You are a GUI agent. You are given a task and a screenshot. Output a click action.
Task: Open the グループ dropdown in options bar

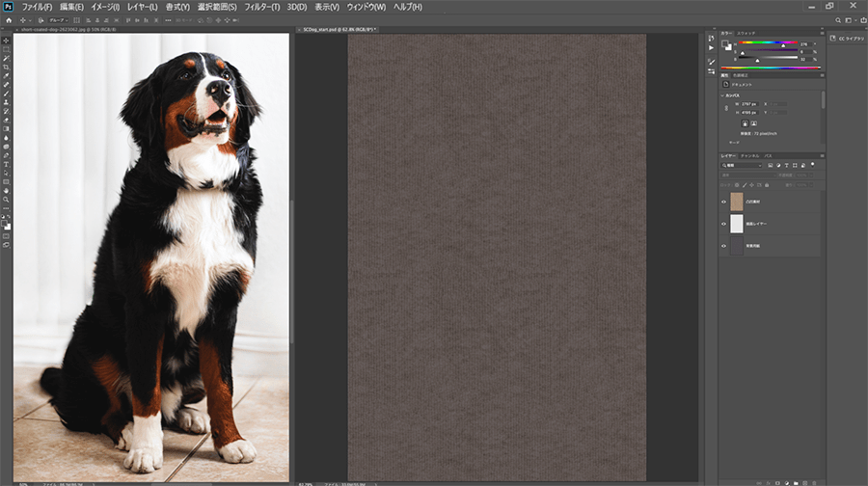(x=59, y=19)
